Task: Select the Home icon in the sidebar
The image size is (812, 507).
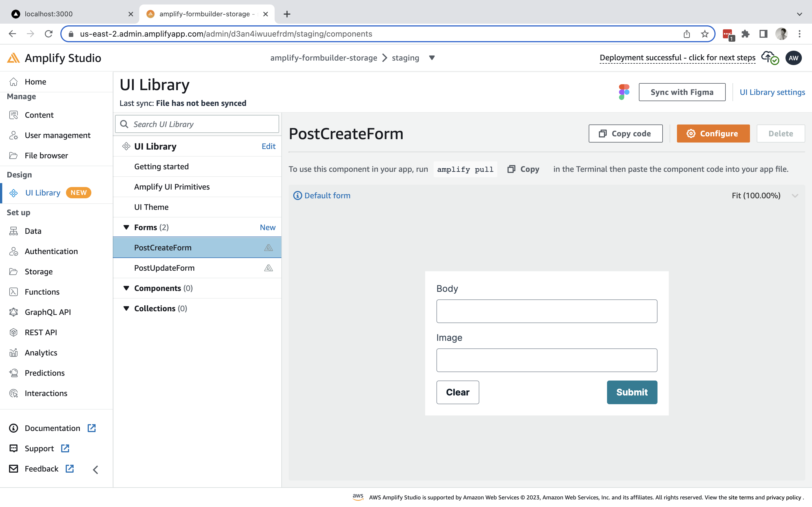Action: tap(14, 81)
